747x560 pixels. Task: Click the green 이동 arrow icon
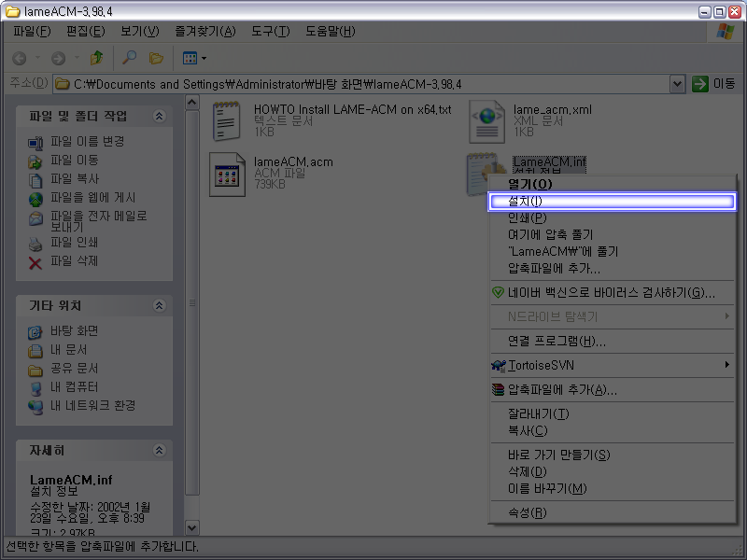699,84
